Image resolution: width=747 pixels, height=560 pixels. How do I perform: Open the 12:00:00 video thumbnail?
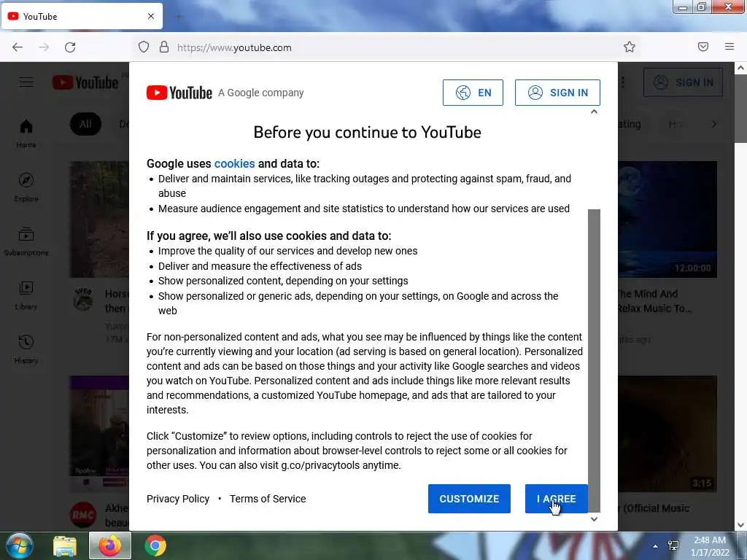(x=667, y=219)
